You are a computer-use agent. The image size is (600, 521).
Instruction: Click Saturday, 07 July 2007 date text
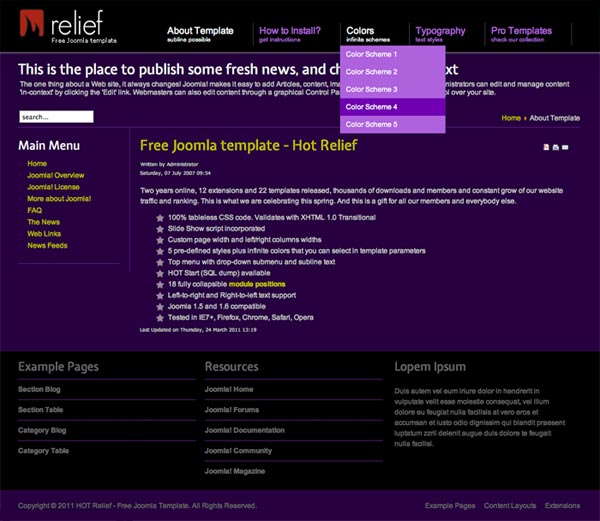pos(175,173)
